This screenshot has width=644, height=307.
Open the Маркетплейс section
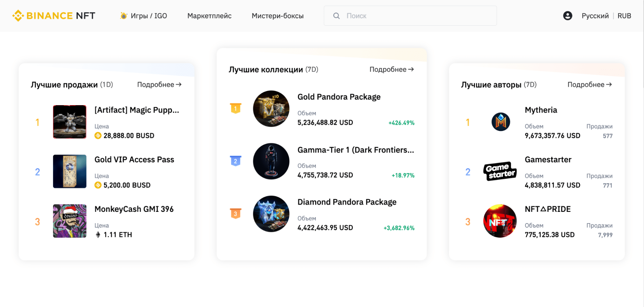209,15
